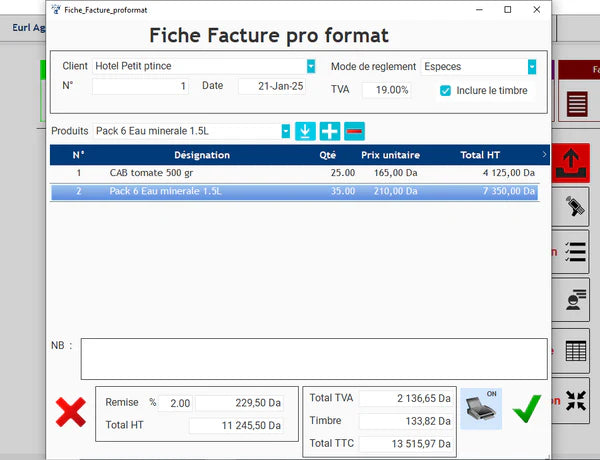Click quantity cell 35.00
Viewport: 600px width, 460px height.
point(343,191)
